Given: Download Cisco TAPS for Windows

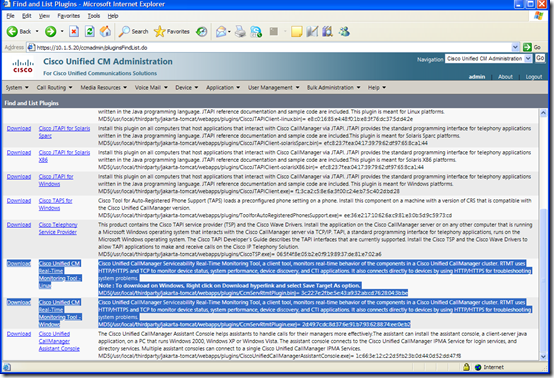Looking at the screenshot, I should point(19,201).
